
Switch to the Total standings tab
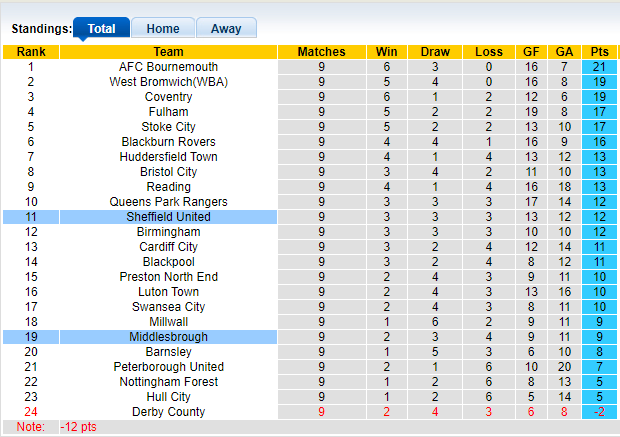click(101, 29)
